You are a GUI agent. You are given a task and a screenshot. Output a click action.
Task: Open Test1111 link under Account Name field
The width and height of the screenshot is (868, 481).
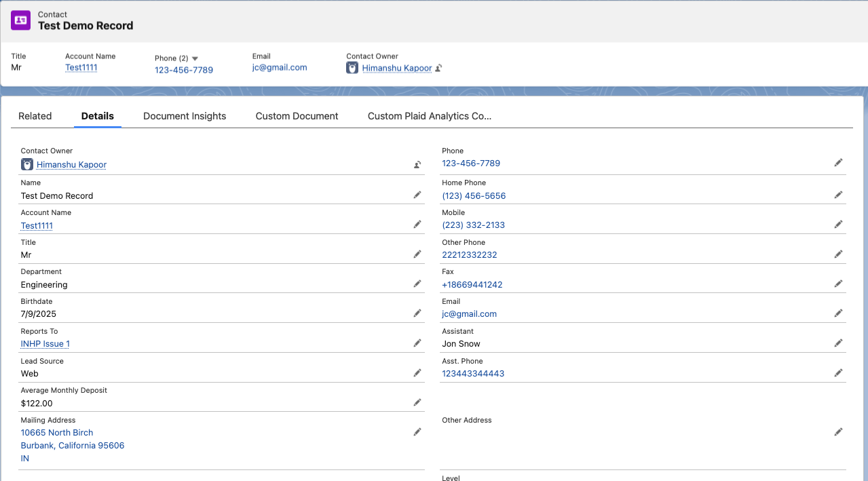(x=37, y=226)
